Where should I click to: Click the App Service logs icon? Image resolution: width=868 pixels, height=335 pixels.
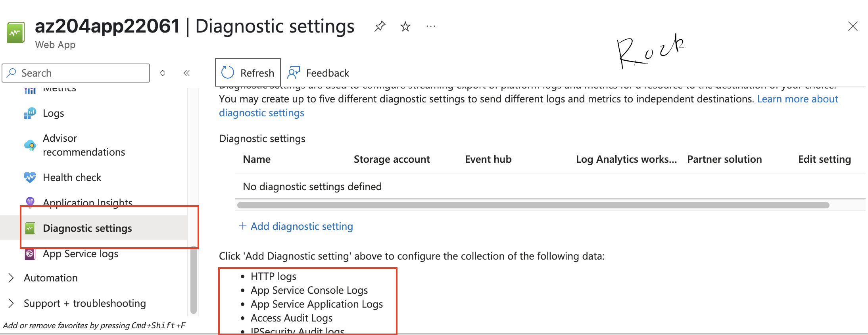(x=30, y=254)
